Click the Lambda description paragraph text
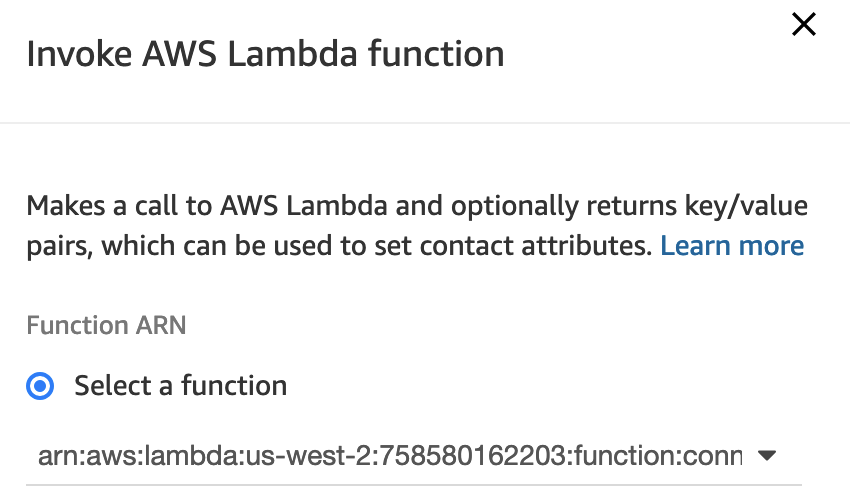The image size is (850, 504). pos(400,226)
